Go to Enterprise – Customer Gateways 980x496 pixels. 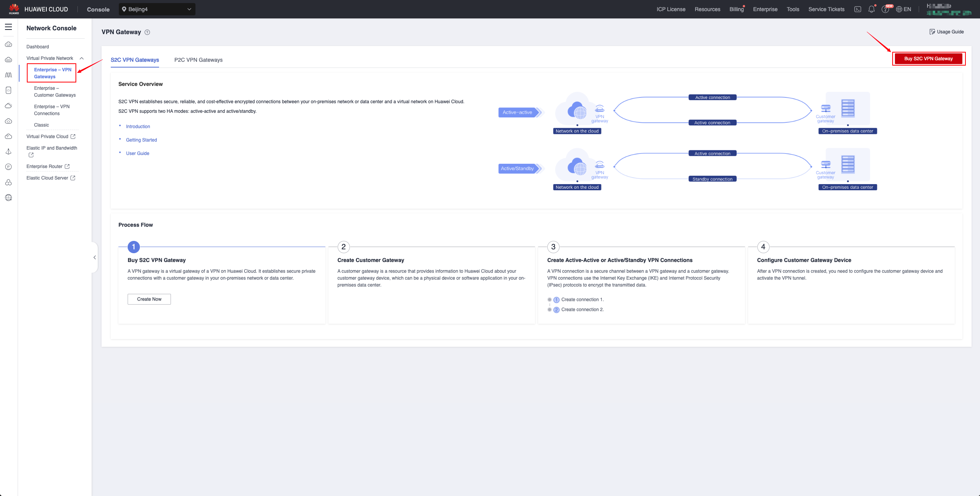point(54,92)
